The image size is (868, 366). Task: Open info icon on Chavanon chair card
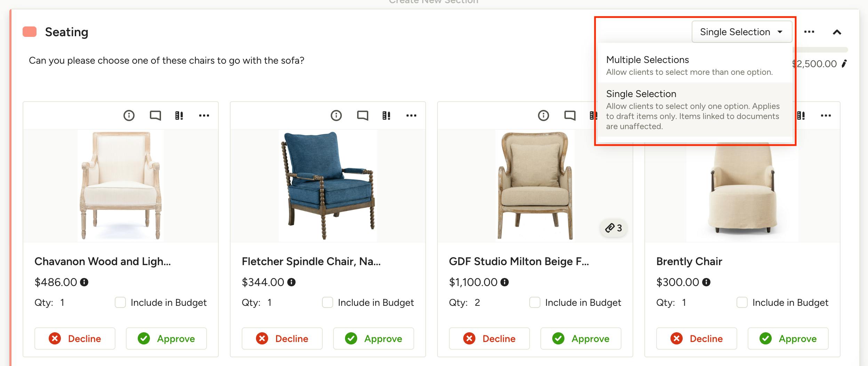click(129, 116)
